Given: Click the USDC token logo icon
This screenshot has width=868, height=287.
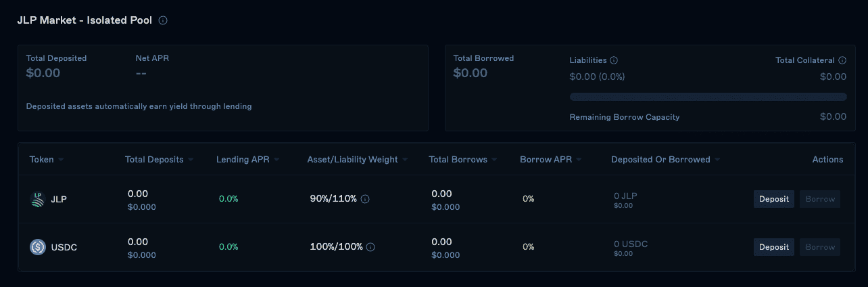Looking at the screenshot, I should click(38, 247).
